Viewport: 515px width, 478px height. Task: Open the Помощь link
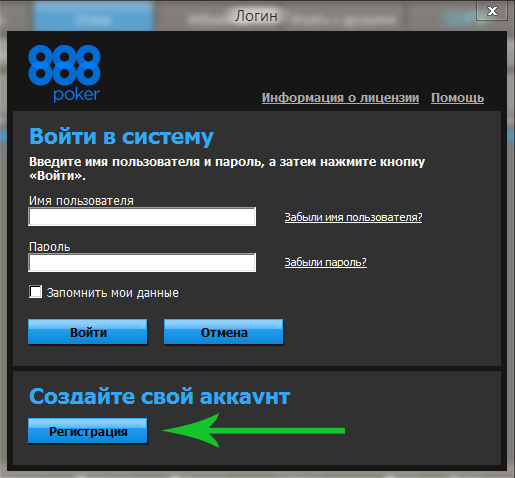(x=457, y=98)
